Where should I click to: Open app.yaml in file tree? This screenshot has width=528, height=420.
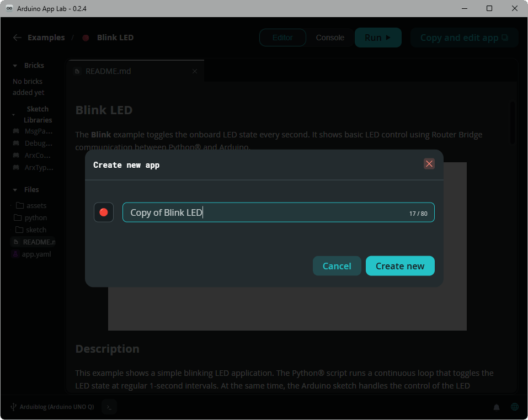coord(36,254)
